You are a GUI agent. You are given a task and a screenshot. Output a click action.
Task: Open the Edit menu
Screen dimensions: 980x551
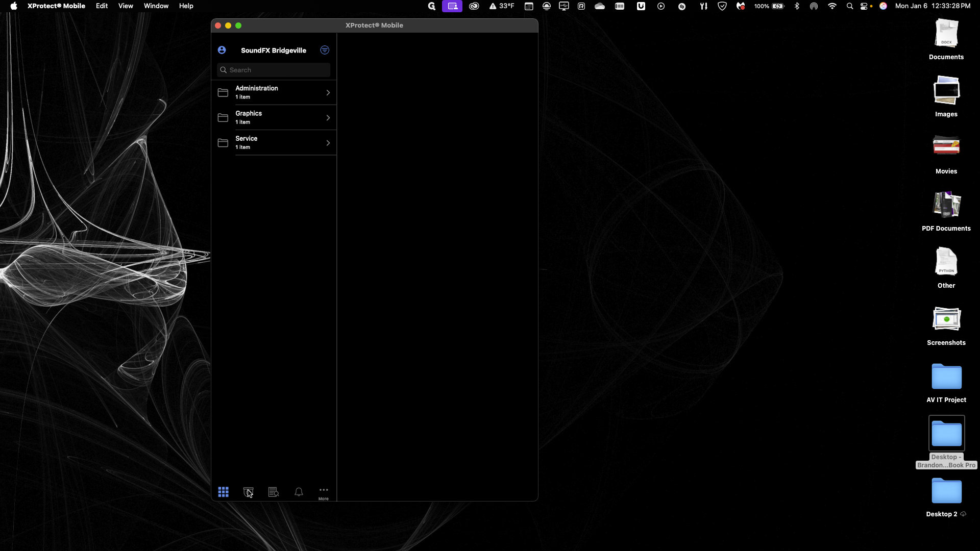(x=102, y=6)
